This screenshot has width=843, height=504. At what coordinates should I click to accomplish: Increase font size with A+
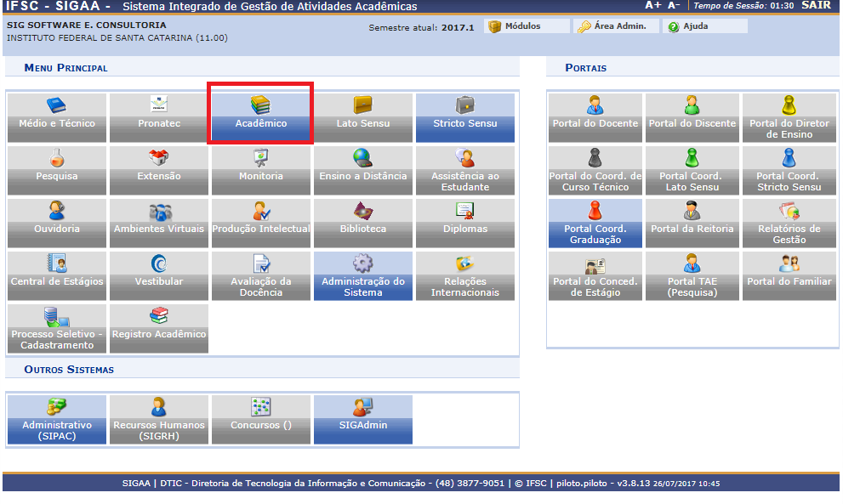[652, 5]
